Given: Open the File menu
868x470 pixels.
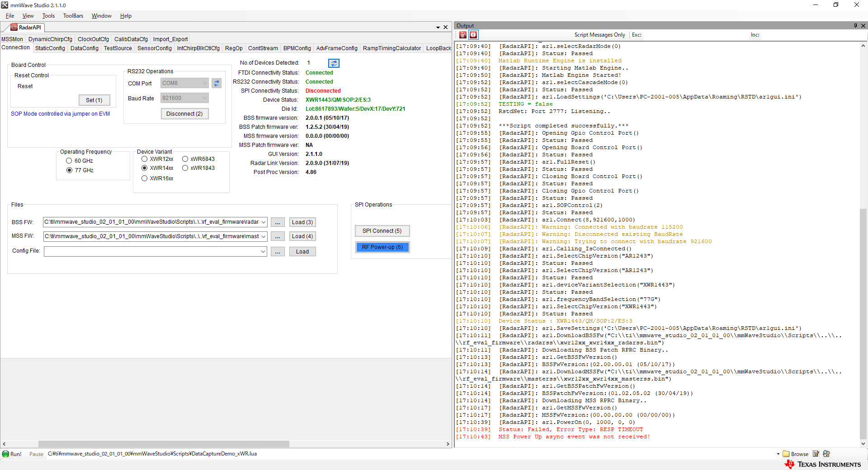Looking at the screenshot, I should pos(10,16).
